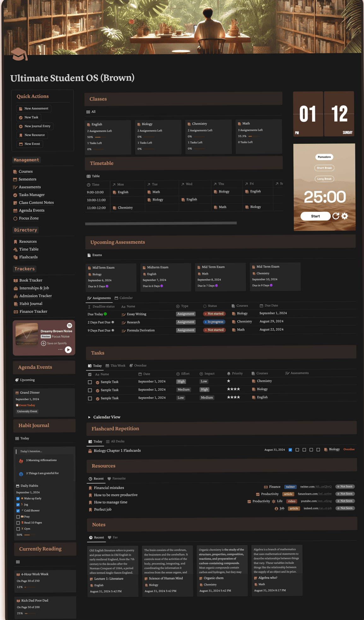Click the Finance Tracker money icon
The height and width of the screenshot is (620, 364).
click(16, 312)
